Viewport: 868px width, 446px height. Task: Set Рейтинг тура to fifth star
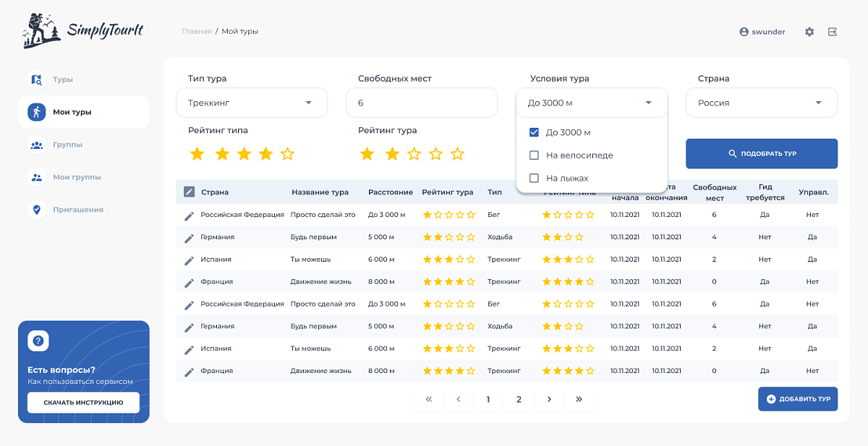click(457, 154)
